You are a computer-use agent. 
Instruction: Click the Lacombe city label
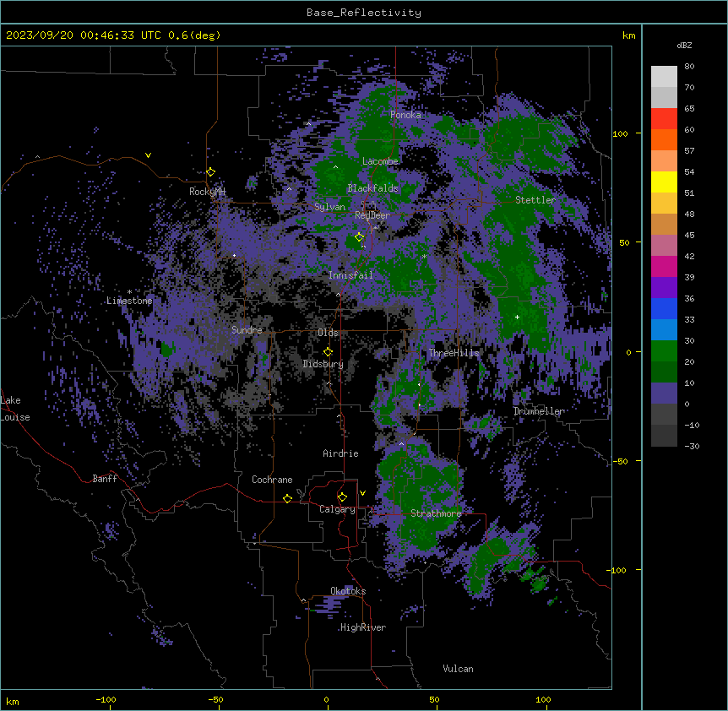tap(380, 161)
